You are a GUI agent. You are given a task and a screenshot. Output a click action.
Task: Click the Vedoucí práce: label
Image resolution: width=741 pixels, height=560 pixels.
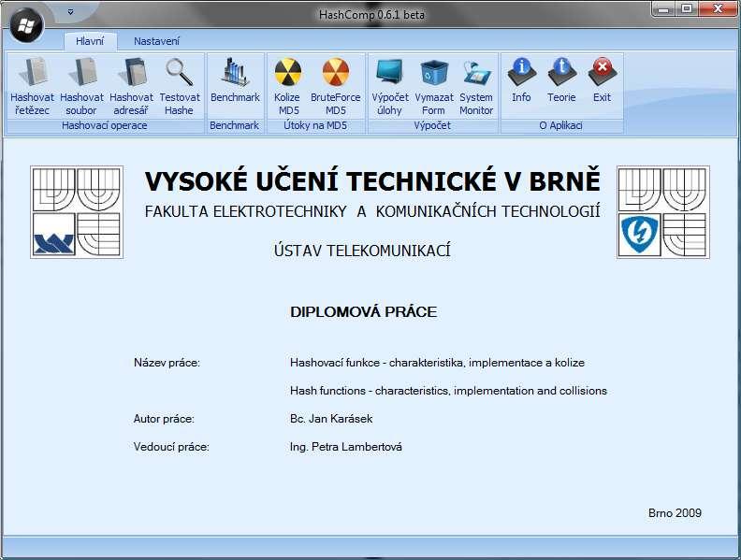[x=171, y=447]
